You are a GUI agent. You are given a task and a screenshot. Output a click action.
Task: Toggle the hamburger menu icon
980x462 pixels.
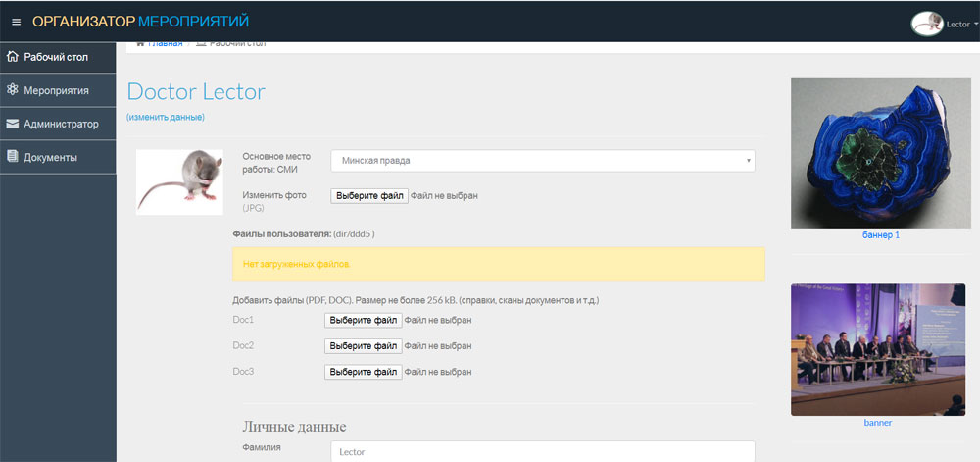coord(17,22)
